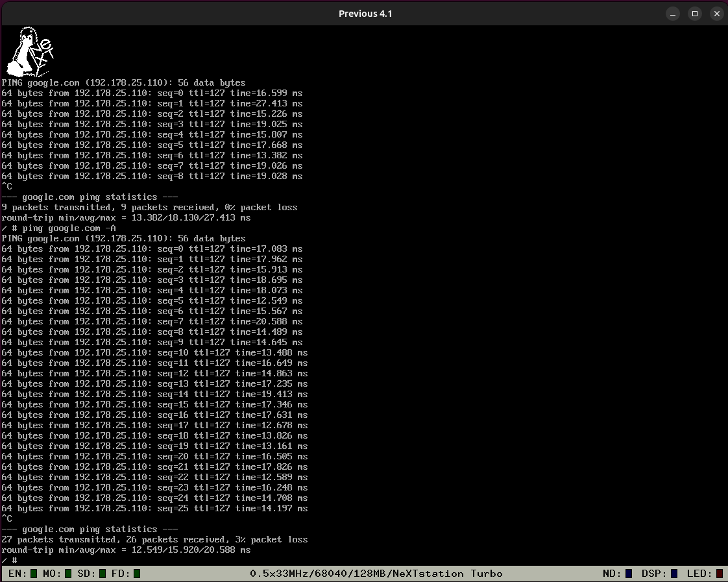
Task: Click the status text '0.5x33MHz/68040/128MB/NeXTstation Turbo'
Action: (x=376, y=574)
